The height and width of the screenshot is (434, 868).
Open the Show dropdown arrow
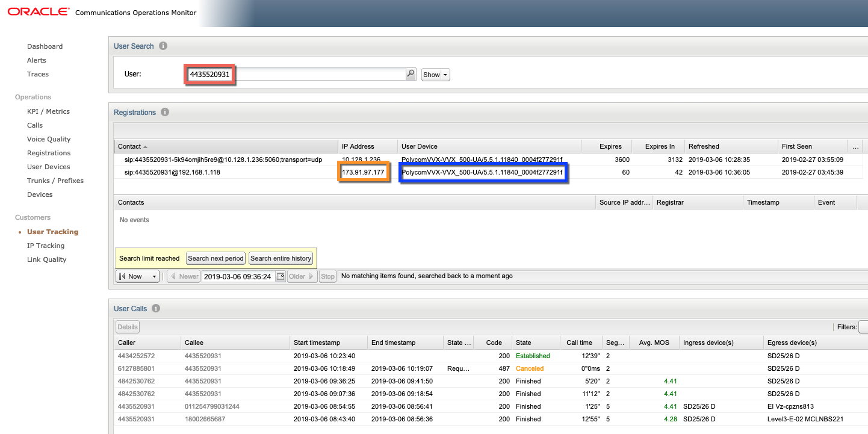tap(445, 75)
